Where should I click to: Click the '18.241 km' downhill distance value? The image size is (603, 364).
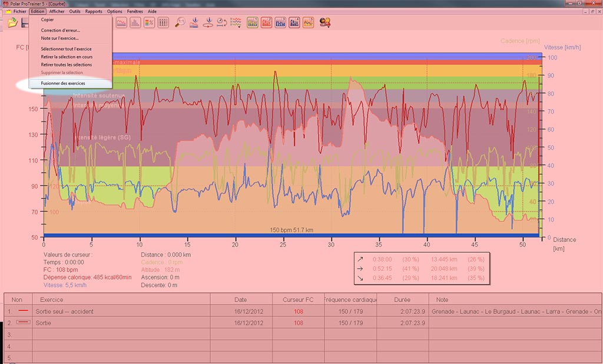[x=444, y=278]
